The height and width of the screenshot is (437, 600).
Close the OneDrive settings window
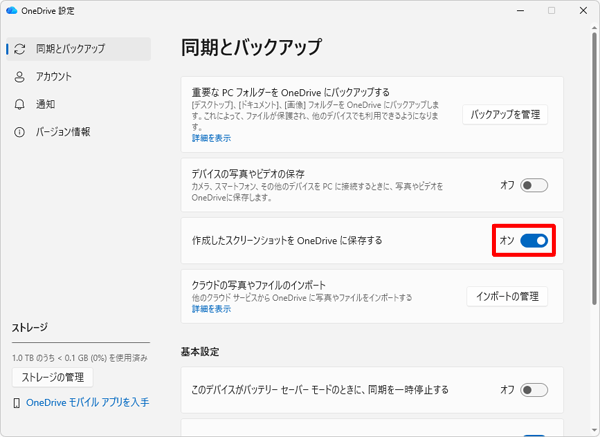point(583,10)
